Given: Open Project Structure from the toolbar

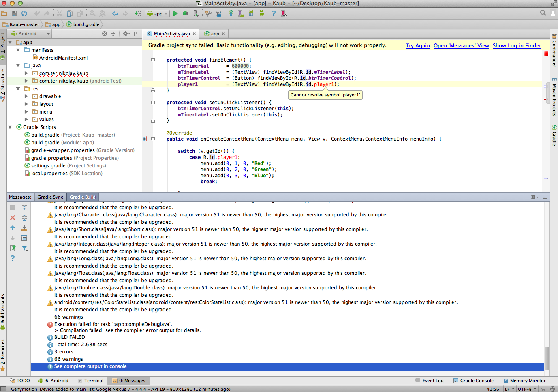Looking at the screenshot, I should [218, 13].
